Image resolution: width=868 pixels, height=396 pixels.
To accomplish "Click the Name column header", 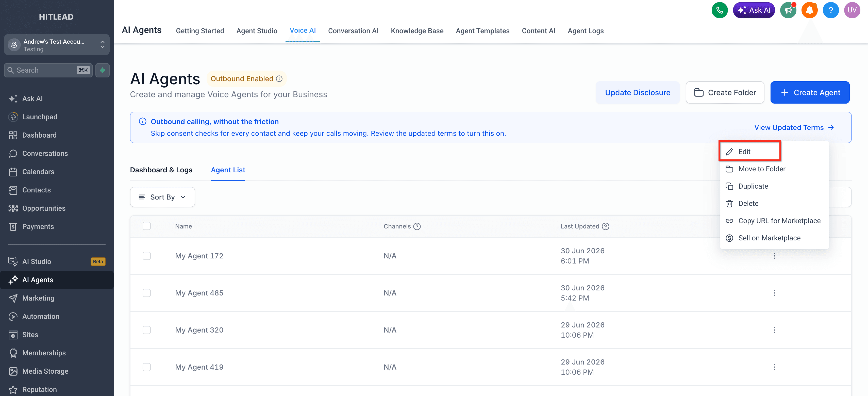I will [x=183, y=226].
